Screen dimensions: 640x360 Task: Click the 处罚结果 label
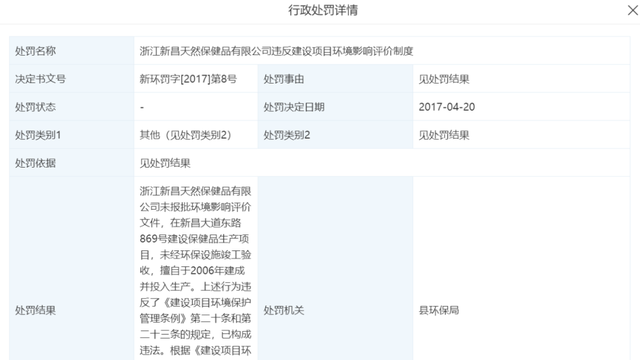point(35,310)
